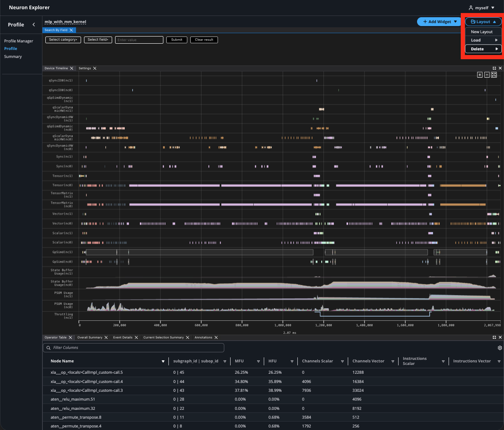This screenshot has width=504, height=430.
Task: Click the Clear result button
Action: coord(204,40)
